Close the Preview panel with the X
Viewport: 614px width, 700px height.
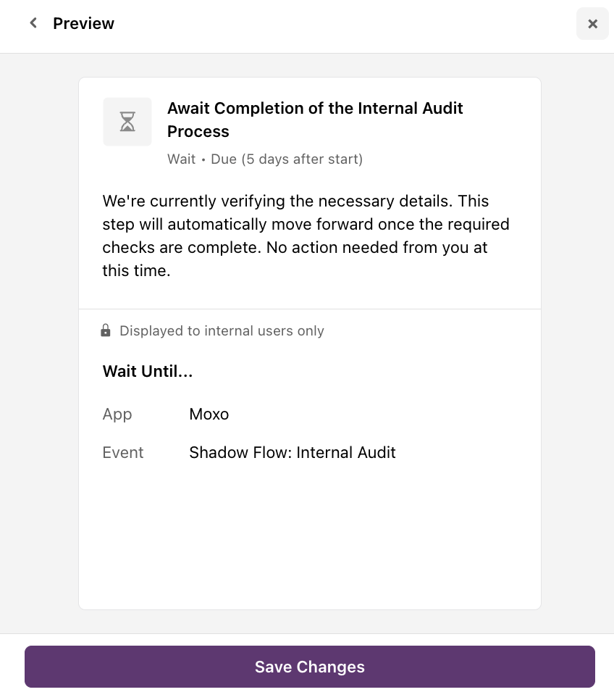(x=592, y=24)
